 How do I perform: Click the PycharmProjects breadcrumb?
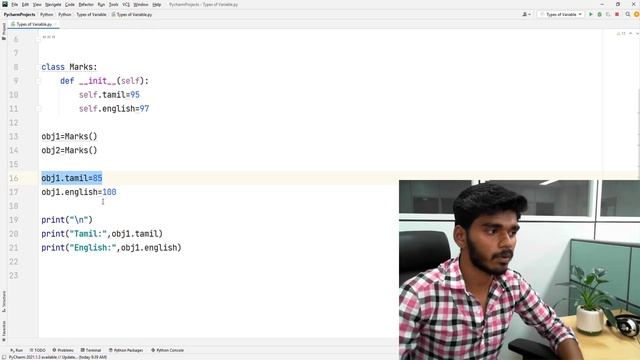pyautogui.click(x=20, y=14)
